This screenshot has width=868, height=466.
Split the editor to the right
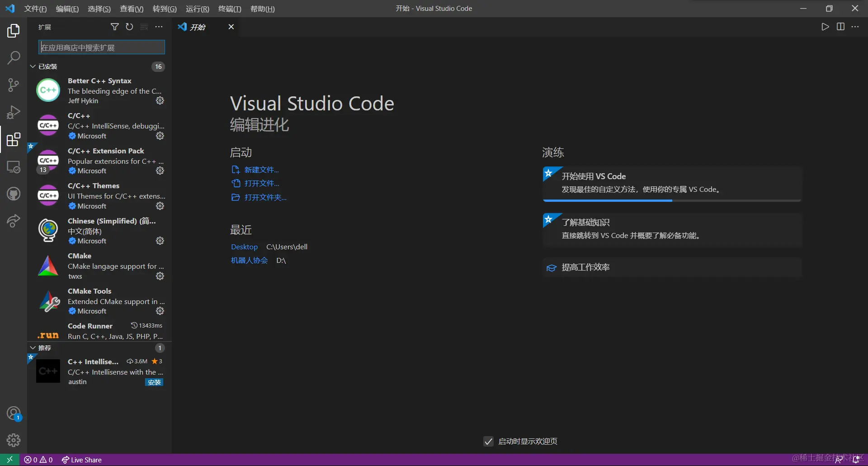[x=840, y=27]
